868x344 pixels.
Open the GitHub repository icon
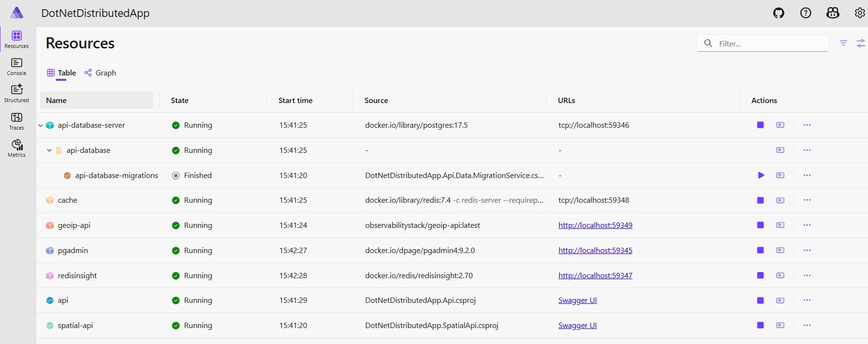(778, 13)
